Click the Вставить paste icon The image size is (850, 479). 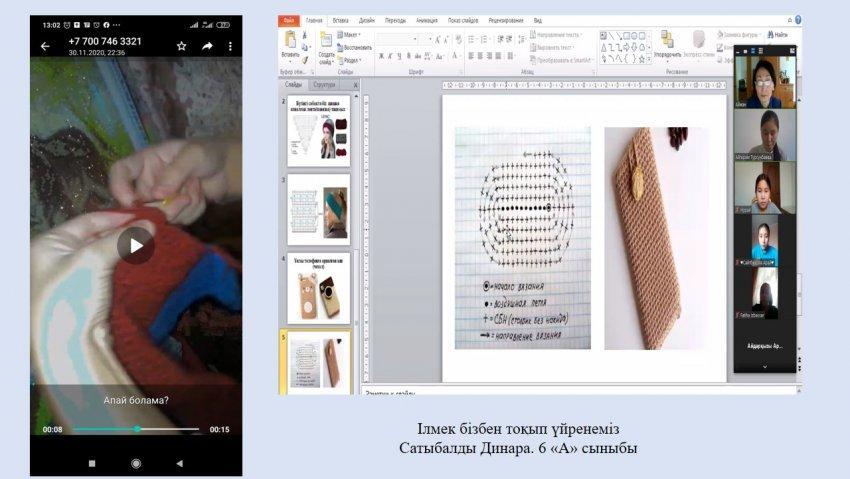(291, 39)
